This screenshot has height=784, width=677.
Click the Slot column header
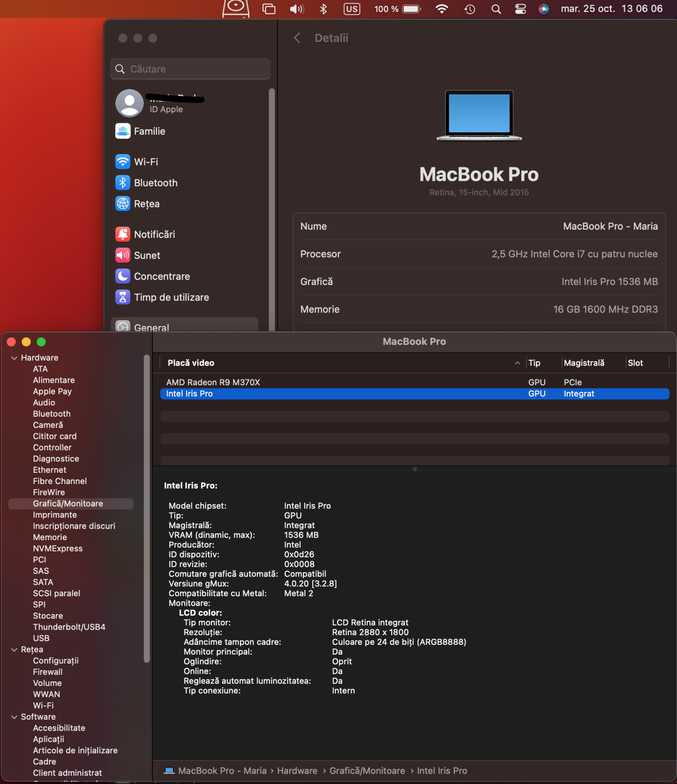635,363
